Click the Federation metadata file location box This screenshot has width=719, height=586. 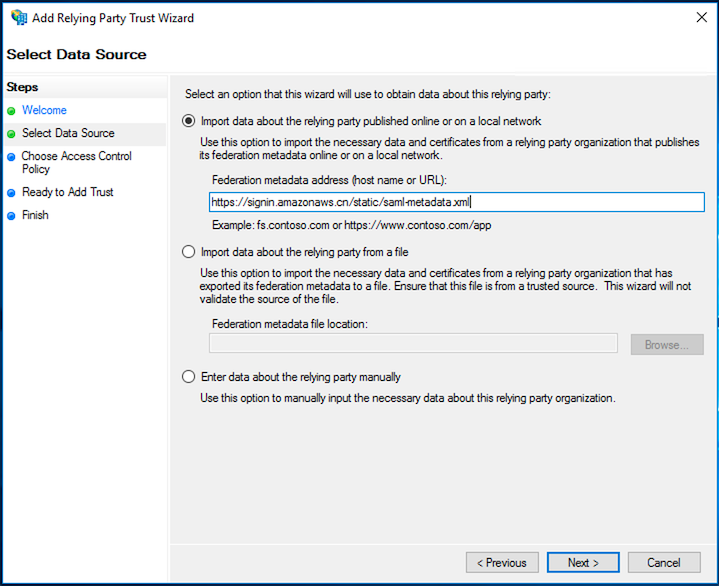[x=413, y=343]
